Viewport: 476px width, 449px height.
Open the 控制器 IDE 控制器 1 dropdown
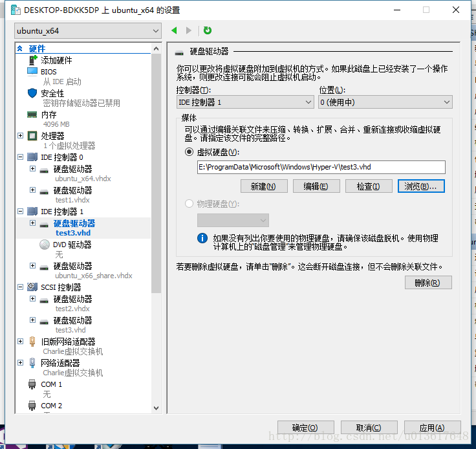coord(245,102)
